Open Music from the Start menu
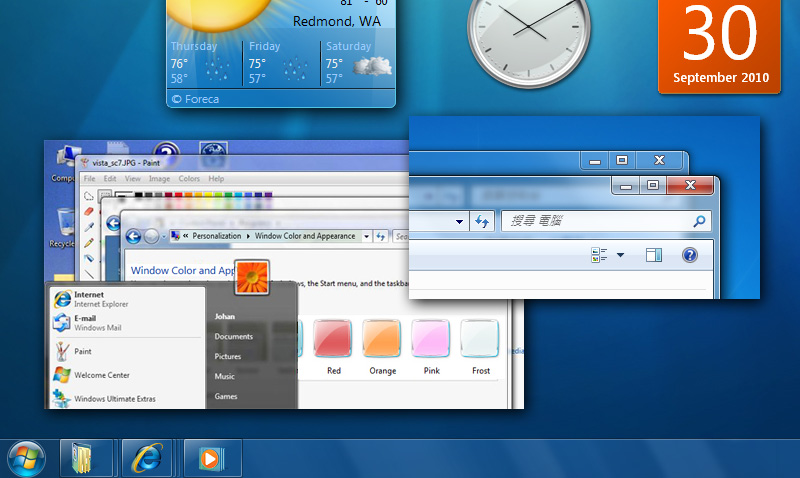This screenshot has height=478, width=800. 224,376
